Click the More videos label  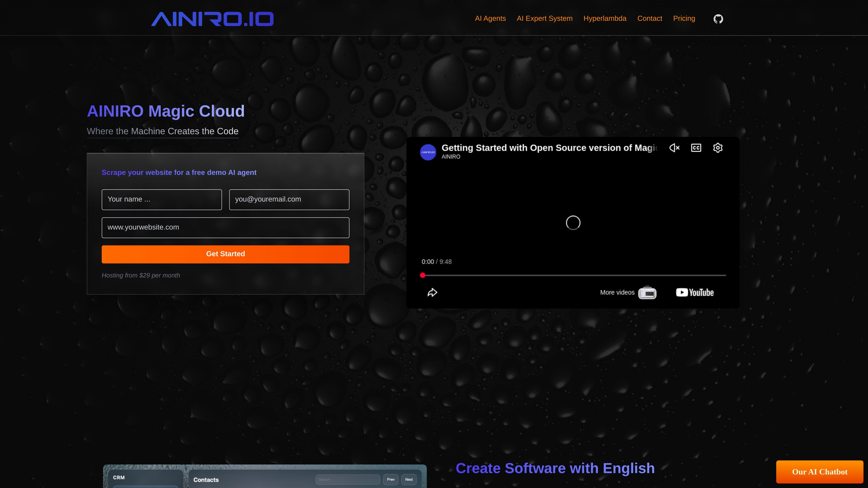617,292
